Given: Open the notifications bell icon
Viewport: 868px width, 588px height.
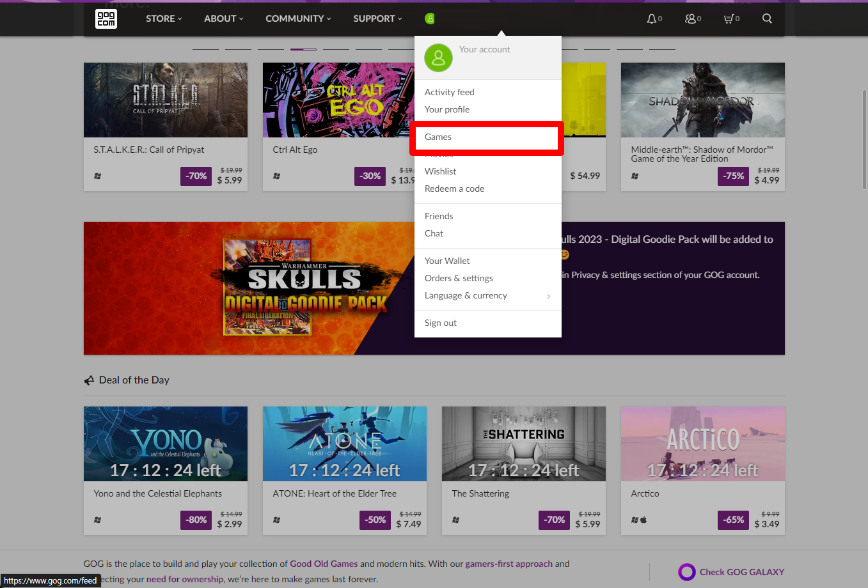Looking at the screenshot, I should (652, 19).
